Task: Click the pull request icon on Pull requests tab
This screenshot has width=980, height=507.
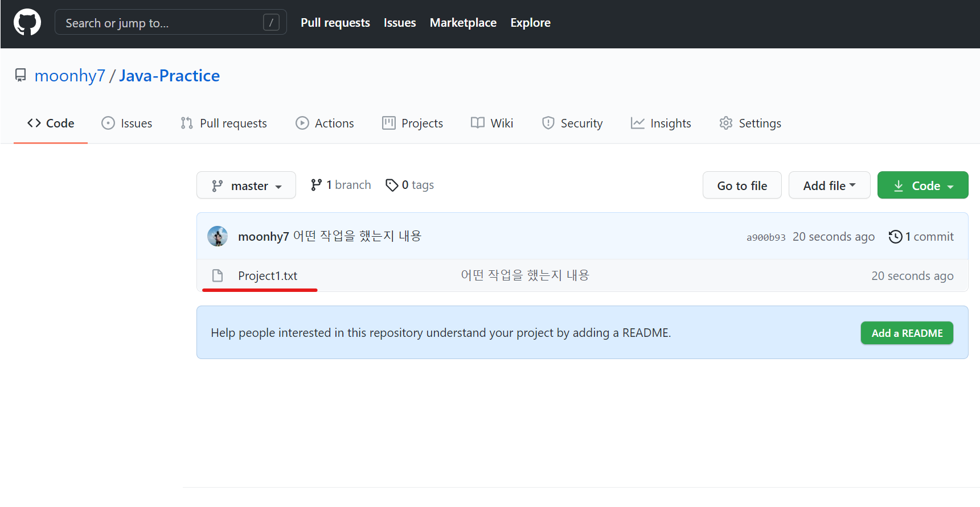Action: click(x=187, y=123)
